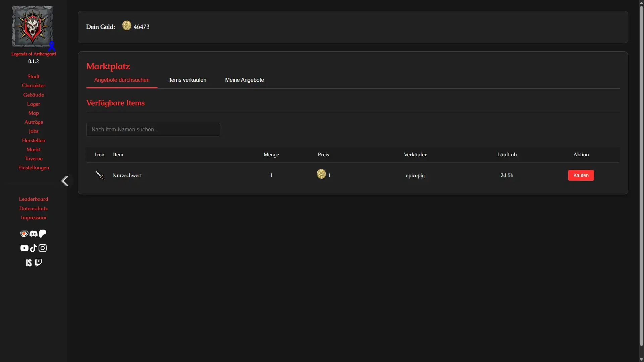Collapse the sidebar with the chevron arrow
The height and width of the screenshot is (362, 644).
coord(65,181)
